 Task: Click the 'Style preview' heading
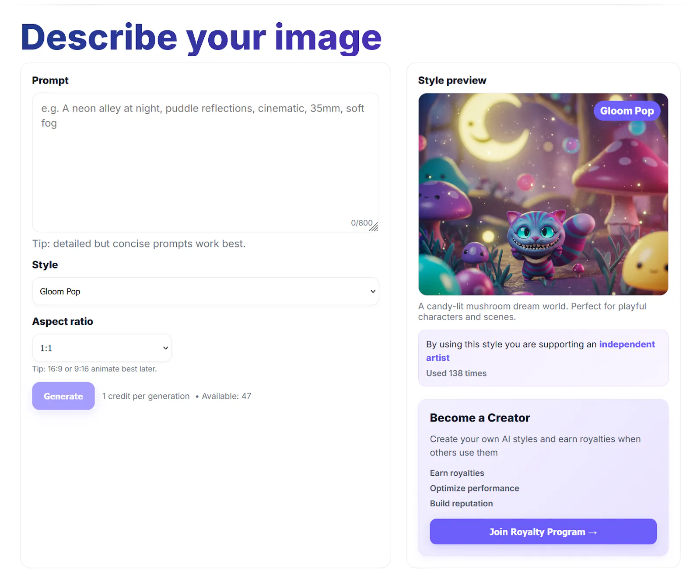coord(452,80)
